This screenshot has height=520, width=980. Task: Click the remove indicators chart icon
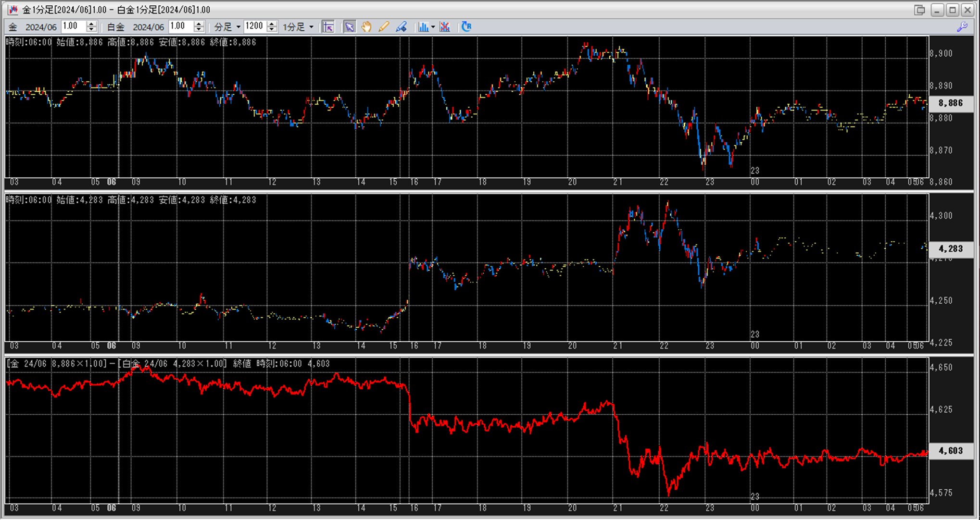445,27
